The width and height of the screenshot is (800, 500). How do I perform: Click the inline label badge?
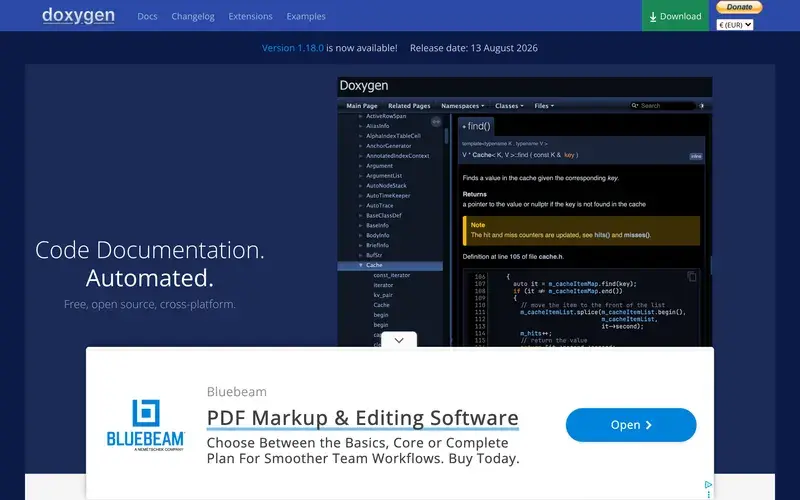696,156
